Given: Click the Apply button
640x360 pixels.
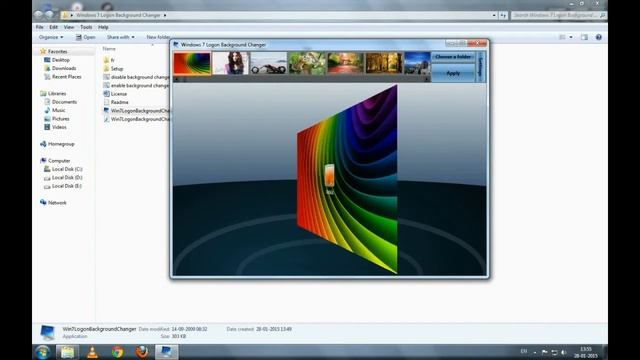Looking at the screenshot, I should pos(453,73).
